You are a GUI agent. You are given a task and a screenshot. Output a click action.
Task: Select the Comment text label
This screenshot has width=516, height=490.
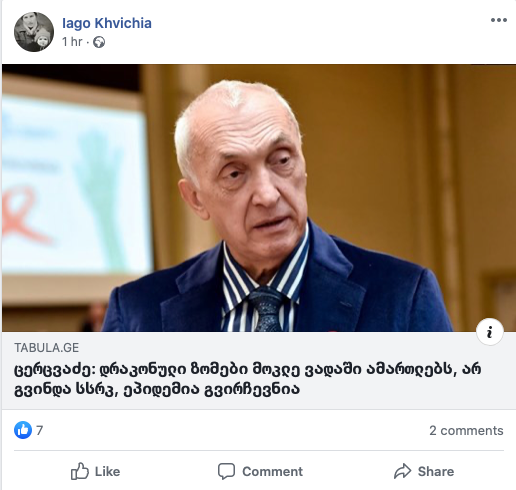coord(272,472)
